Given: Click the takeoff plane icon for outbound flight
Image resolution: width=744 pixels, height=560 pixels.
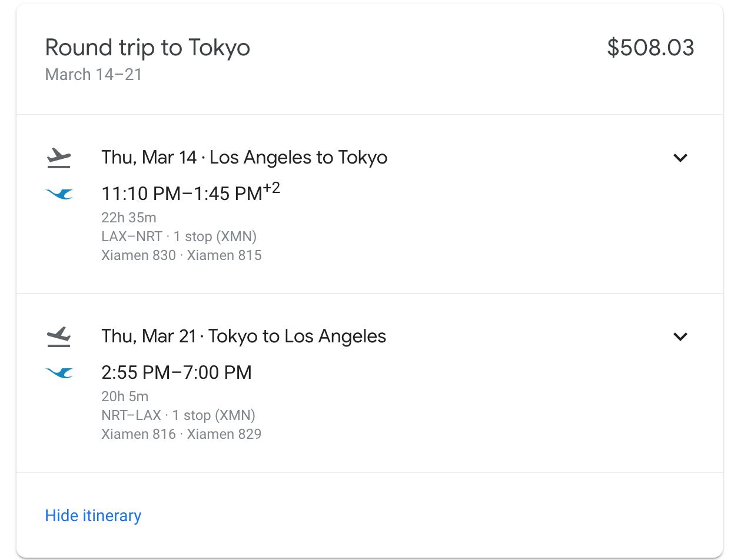Looking at the screenshot, I should (59, 158).
